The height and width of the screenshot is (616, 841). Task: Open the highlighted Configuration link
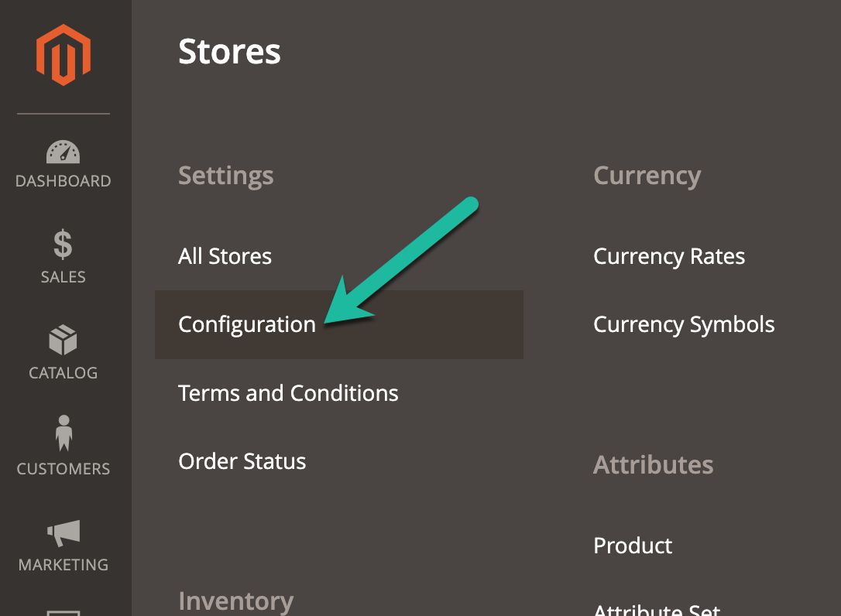click(x=246, y=324)
